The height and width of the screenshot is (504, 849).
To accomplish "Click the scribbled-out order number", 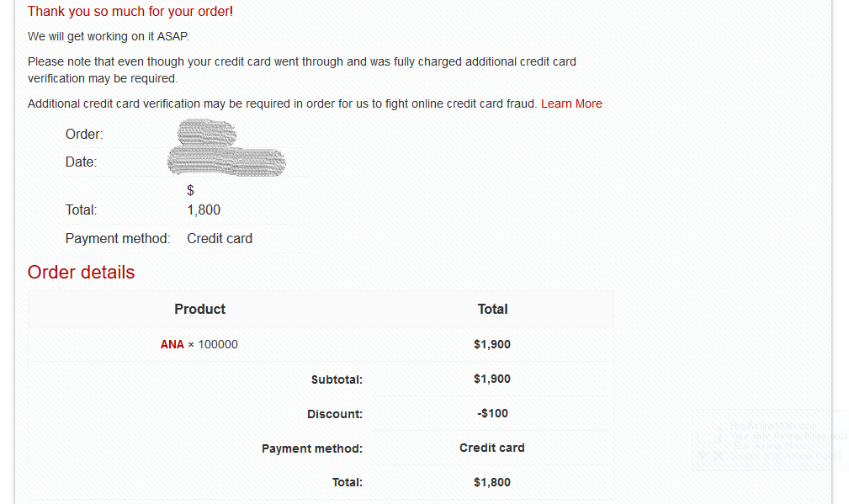I will pos(206,133).
